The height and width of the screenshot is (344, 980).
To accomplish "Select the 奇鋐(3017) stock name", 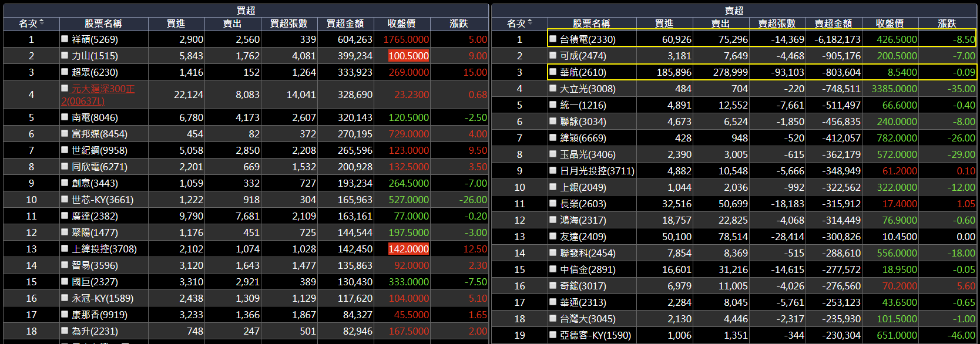I will point(583,286).
